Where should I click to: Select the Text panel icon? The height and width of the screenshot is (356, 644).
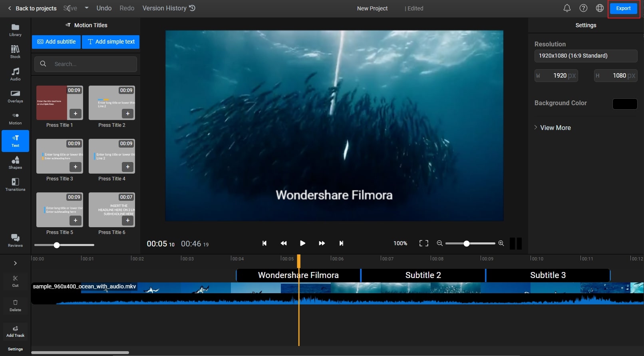click(x=15, y=141)
